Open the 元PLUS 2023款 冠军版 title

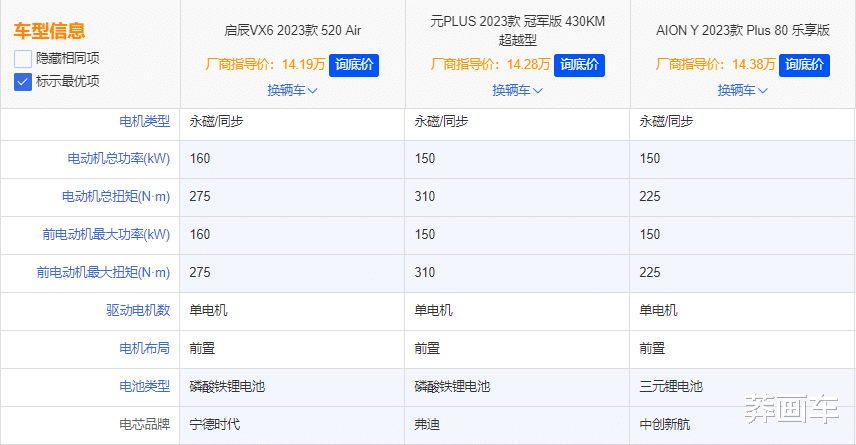point(517,30)
